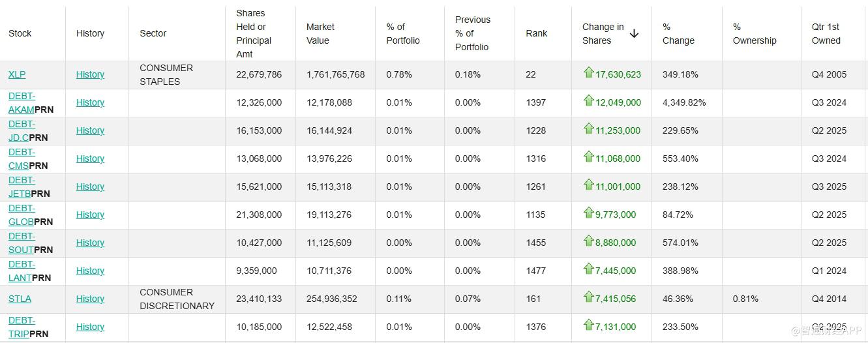868x343 pixels.
Task: Sort by % of Portfolio header
Action: (402, 34)
